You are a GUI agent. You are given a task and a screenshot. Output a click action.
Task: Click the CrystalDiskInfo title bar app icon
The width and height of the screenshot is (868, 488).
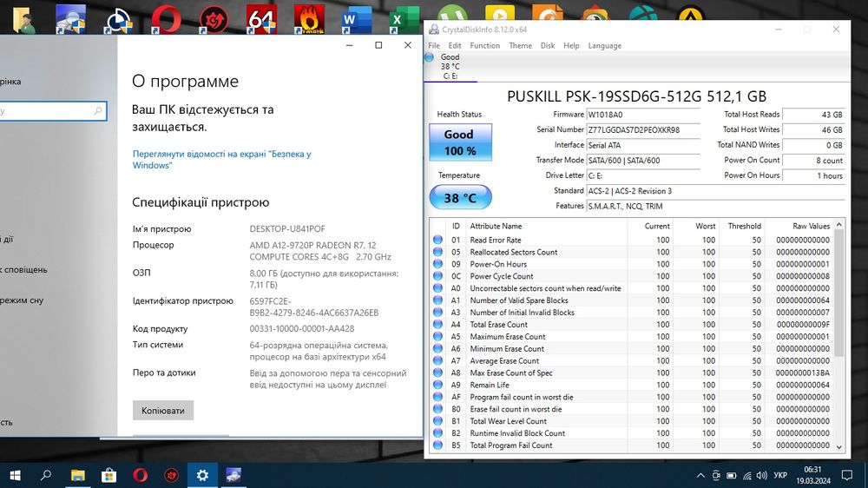(434, 30)
